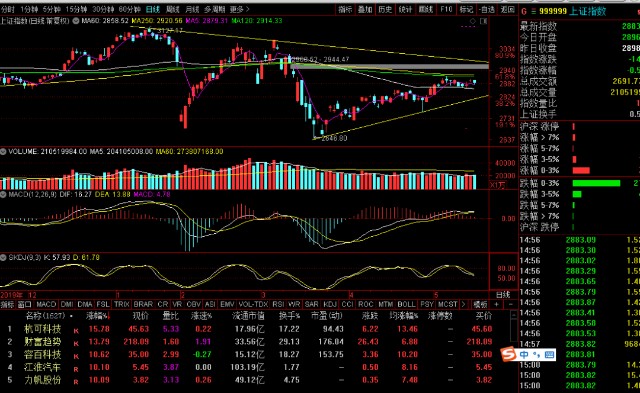The image size is (640, 393).
Task: Click the 叠加 overlay button
Action: point(365,9)
